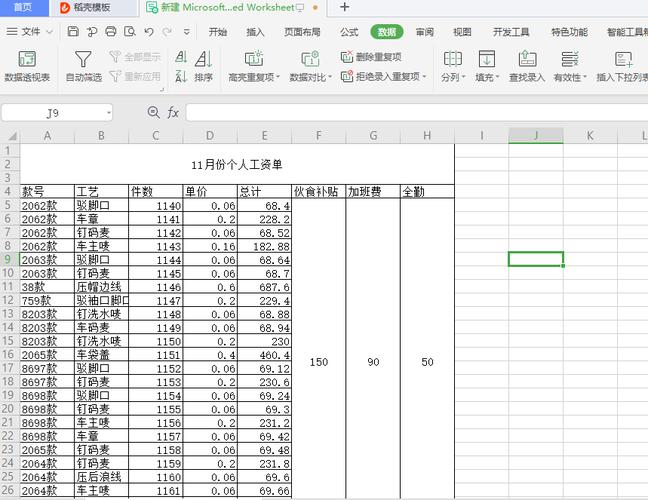Open the 文件 menu dropdown arrow
This screenshot has width=648, height=500.
50,32
